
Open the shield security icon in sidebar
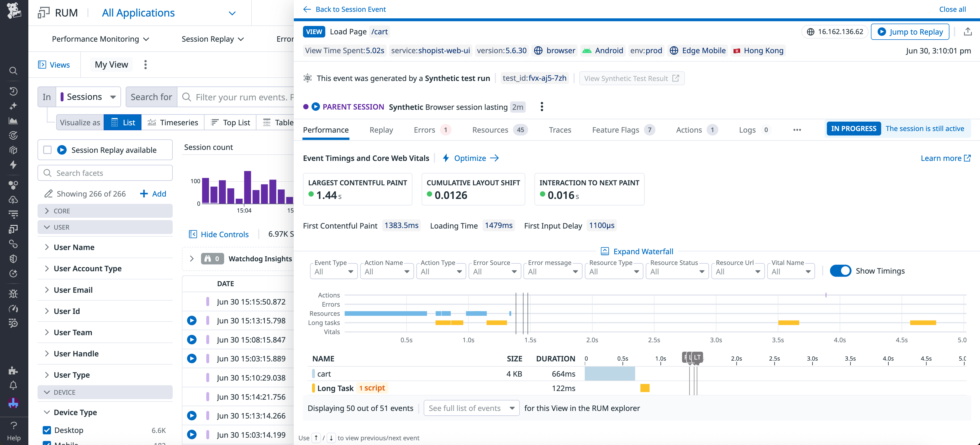pos(13,259)
